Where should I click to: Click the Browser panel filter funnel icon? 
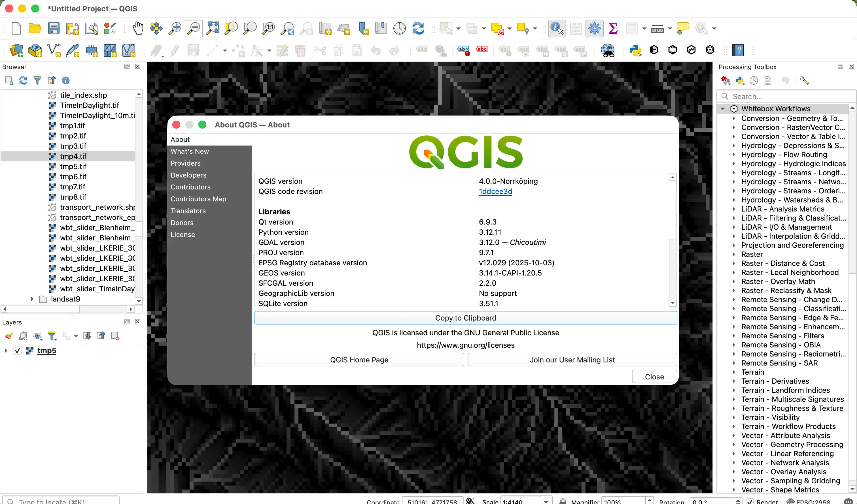pos(37,80)
